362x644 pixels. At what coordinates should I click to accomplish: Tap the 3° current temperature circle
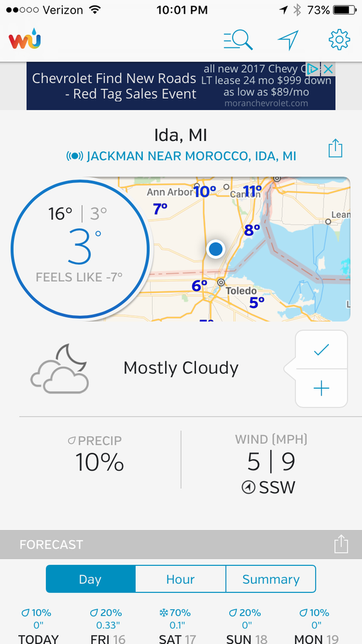[81, 248]
